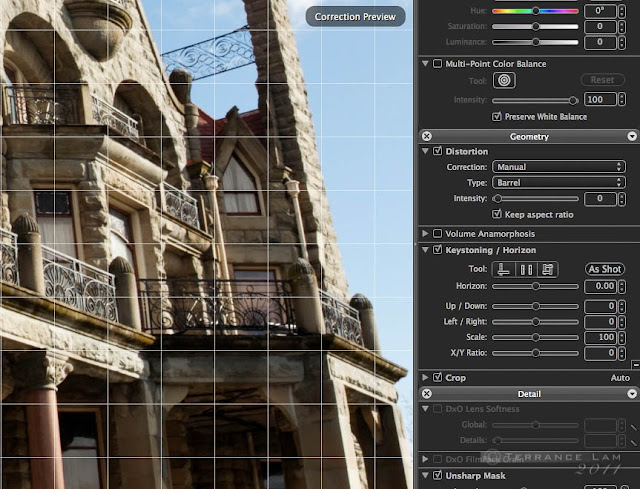Screen dimensions: 640x489
Task: Open the Detail palette options arrow
Action: [x=632, y=394]
